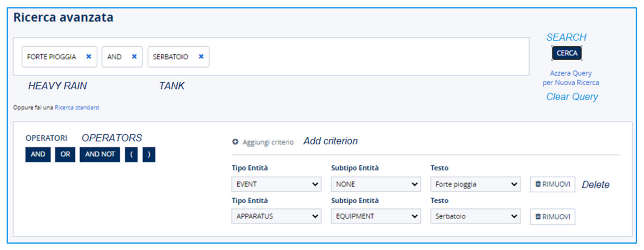
Task: Remove the FORTE PIOGGIA tag with its X
Action: click(88, 57)
